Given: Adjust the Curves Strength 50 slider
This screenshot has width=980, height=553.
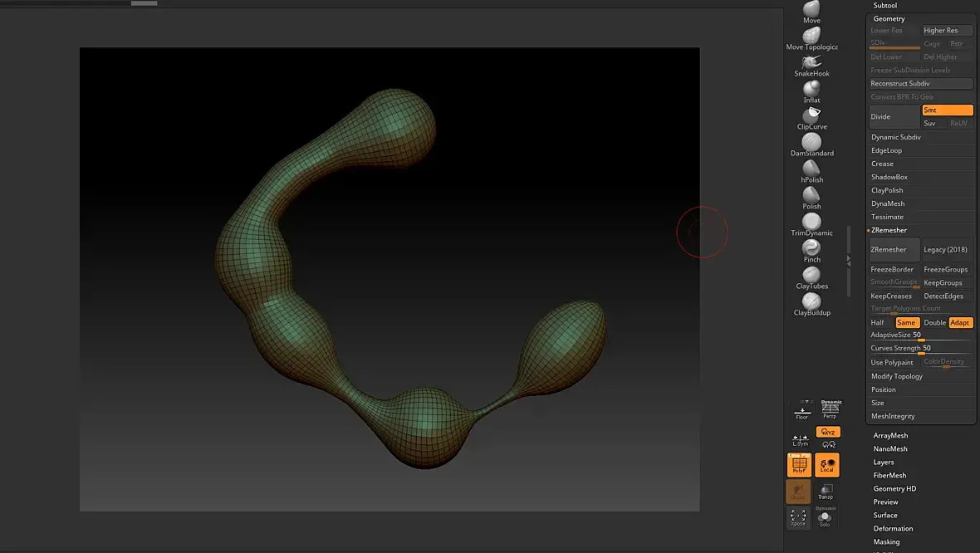Looking at the screenshot, I should (x=921, y=350).
